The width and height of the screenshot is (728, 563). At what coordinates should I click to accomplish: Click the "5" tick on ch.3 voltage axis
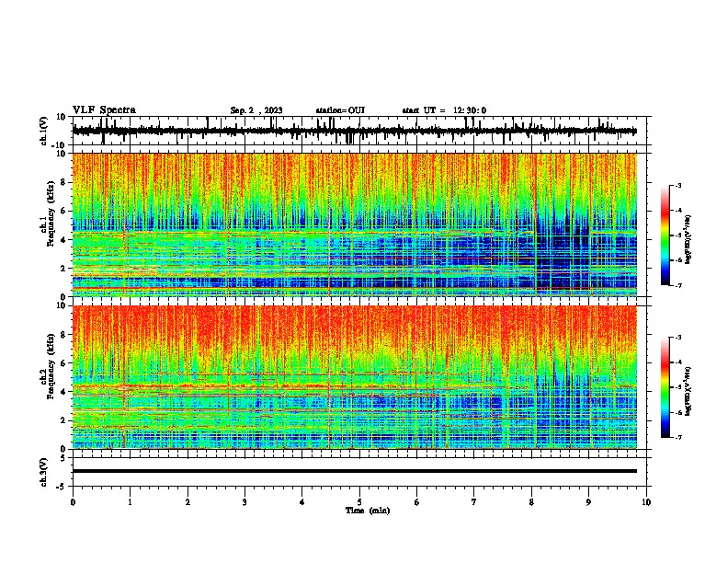pyautogui.click(x=63, y=458)
